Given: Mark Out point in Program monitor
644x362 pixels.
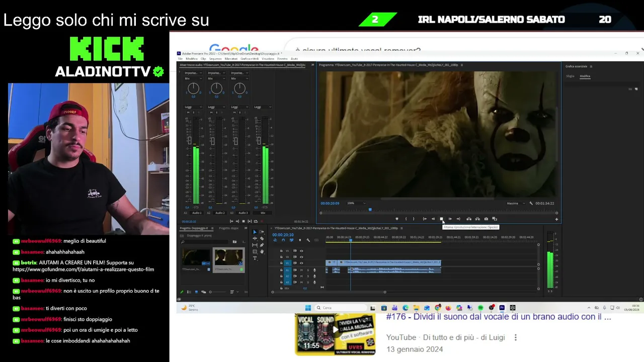Looking at the screenshot, I should (x=414, y=219).
